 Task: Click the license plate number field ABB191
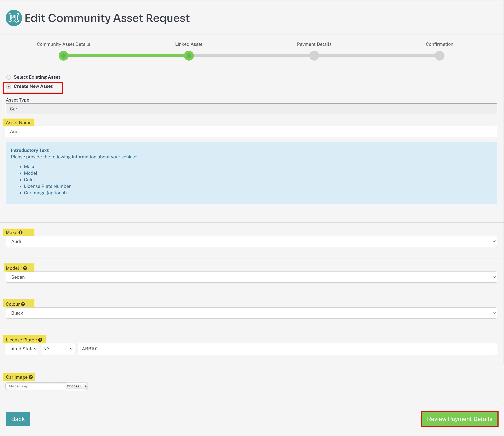pos(287,349)
